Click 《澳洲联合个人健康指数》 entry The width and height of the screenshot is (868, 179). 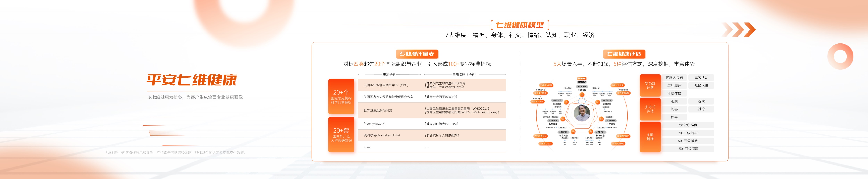click(442, 135)
